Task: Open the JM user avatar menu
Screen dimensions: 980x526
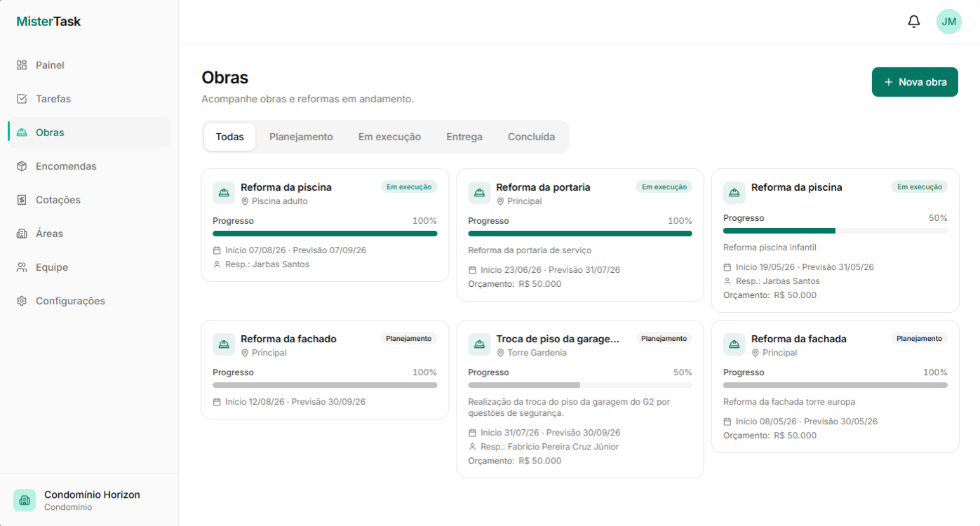Action: coord(948,22)
